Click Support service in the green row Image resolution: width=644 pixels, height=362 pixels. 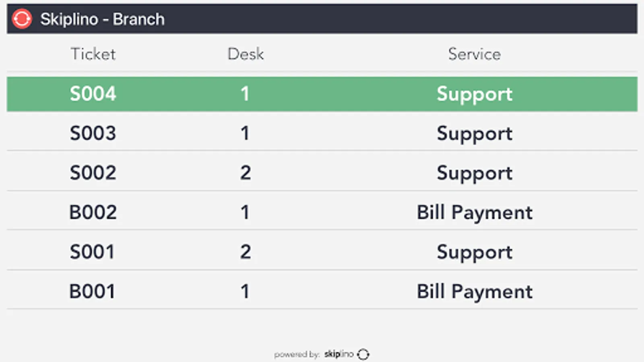pos(475,94)
